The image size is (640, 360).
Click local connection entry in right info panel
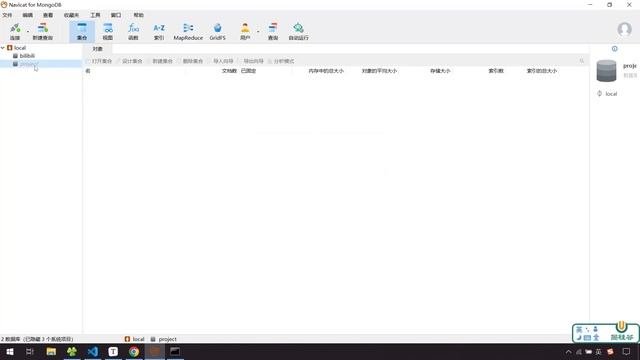pos(607,93)
